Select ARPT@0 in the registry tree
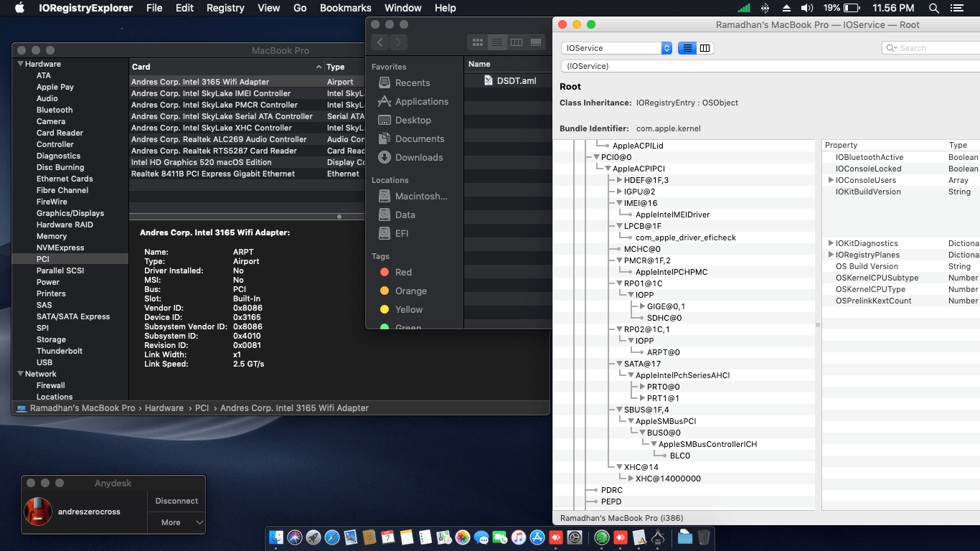Viewport: 980px width, 551px height. point(664,352)
